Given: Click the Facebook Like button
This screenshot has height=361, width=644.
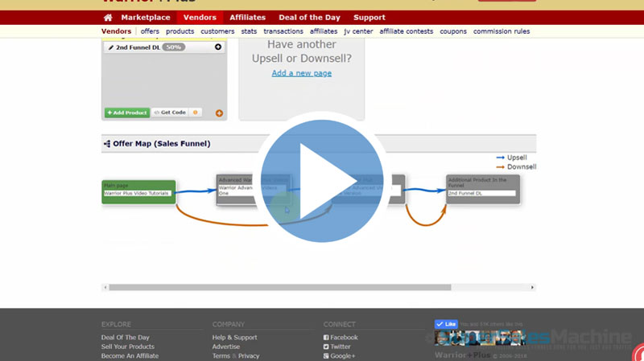Looking at the screenshot, I should tap(446, 324).
